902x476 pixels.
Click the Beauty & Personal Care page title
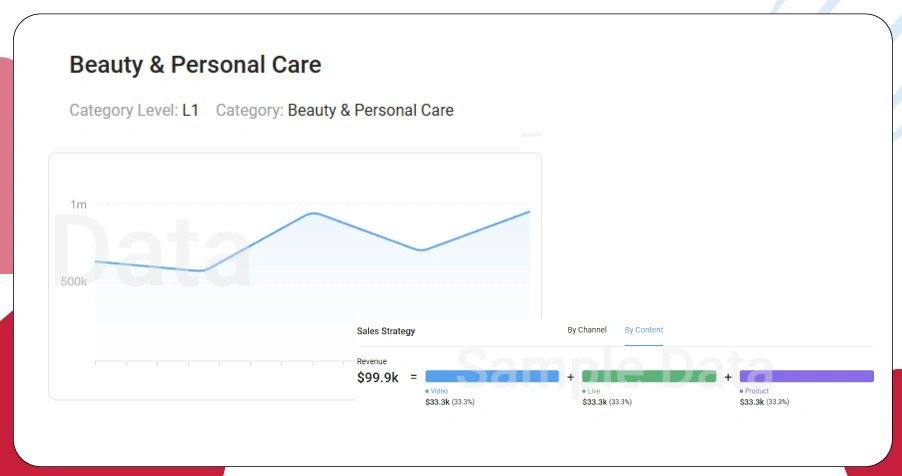point(195,65)
